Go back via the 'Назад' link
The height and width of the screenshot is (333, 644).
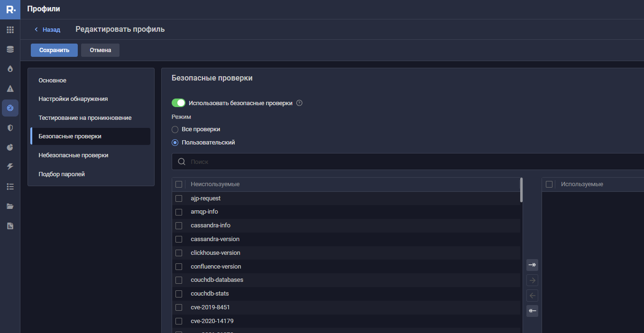pyautogui.click(x=47, y=29)
